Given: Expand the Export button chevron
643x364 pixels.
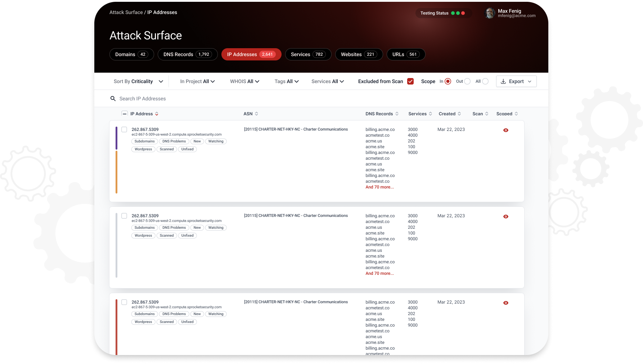Looking at the screenshot, I should pyautogui.click(x=530, y=82).
